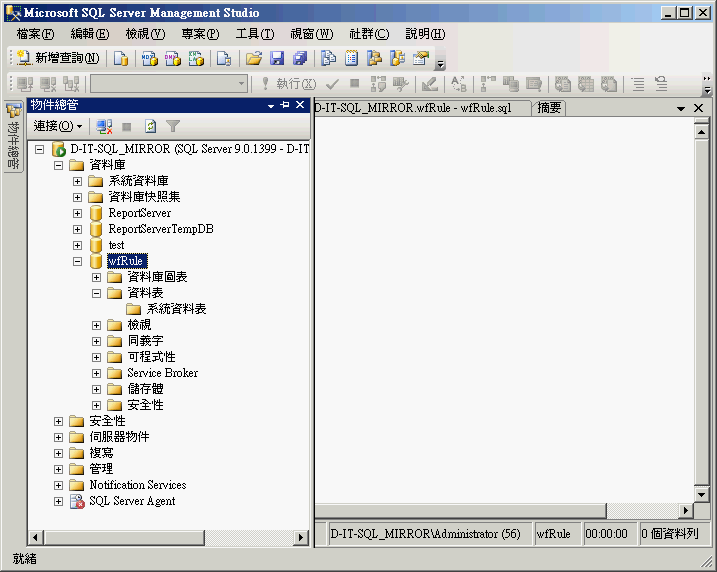
Task: Click the Object Explorer horizontal scrollbar thumb
Action: click(124, 537)
